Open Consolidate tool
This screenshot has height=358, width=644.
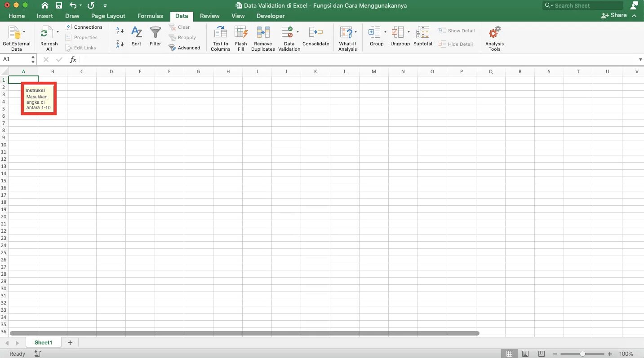315,36
